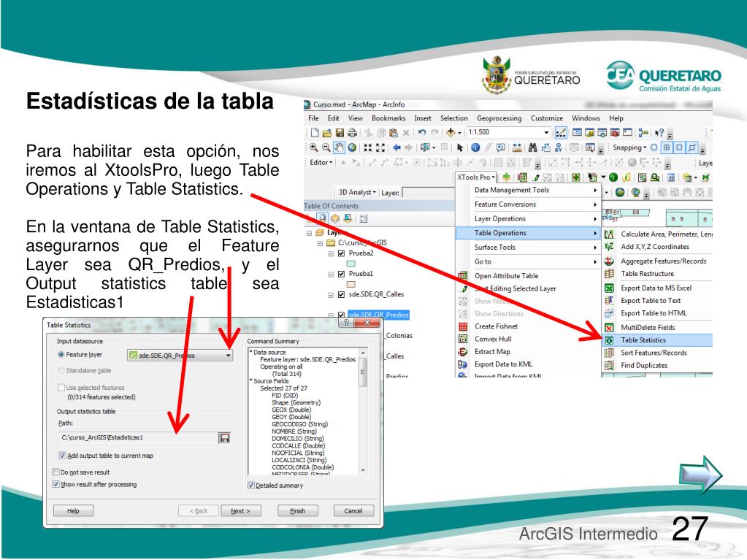Collapse the C:\curso_ArcGIS folder node

[x=320, y=243]
